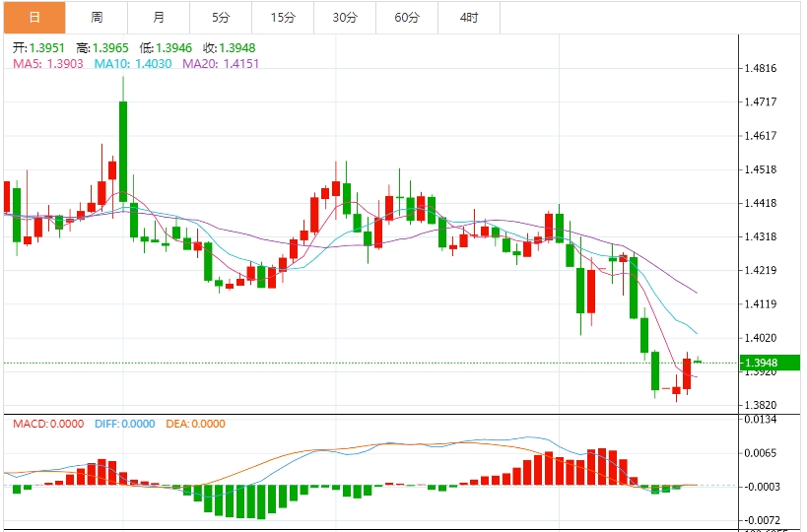Click the MA5: 1.3903 label
The width and height of the screenshot is (807, 532).
[x=48, y=64]
